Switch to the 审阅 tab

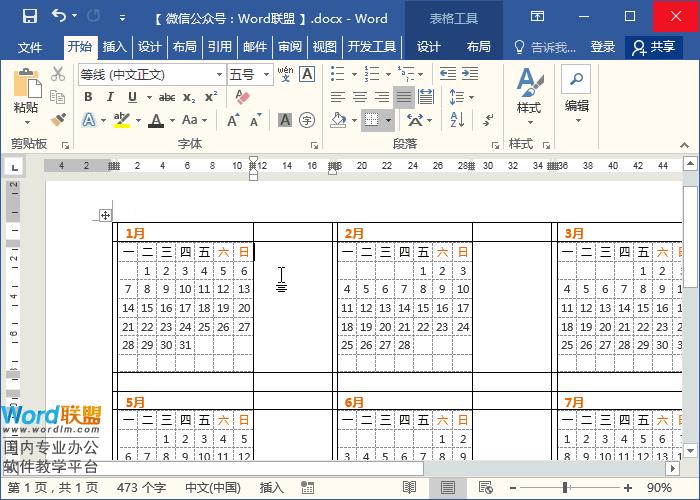tap(289, 46)
